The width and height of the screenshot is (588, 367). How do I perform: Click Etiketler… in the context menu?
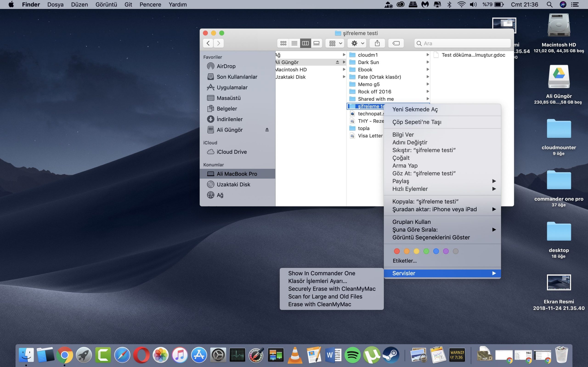pos(404,261)
